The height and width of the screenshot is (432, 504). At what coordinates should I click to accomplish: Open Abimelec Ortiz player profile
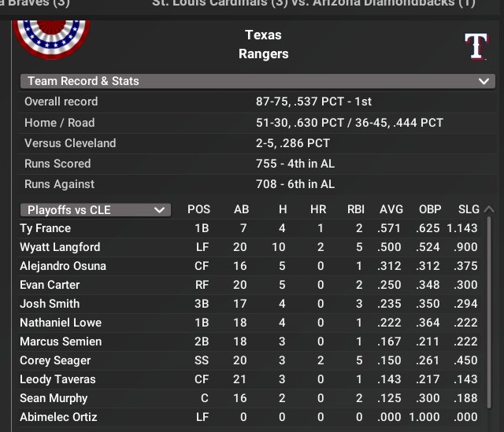point(57,417)
